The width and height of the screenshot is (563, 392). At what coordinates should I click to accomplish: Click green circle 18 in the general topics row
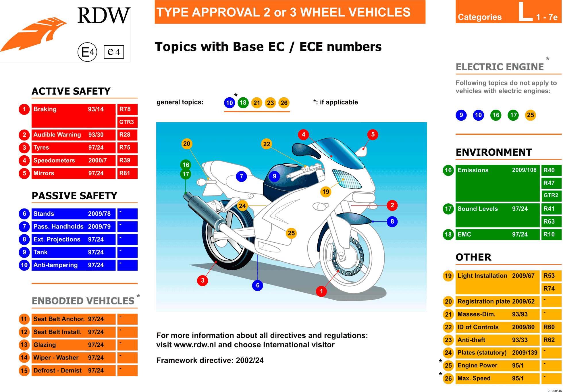pos(243,103)
